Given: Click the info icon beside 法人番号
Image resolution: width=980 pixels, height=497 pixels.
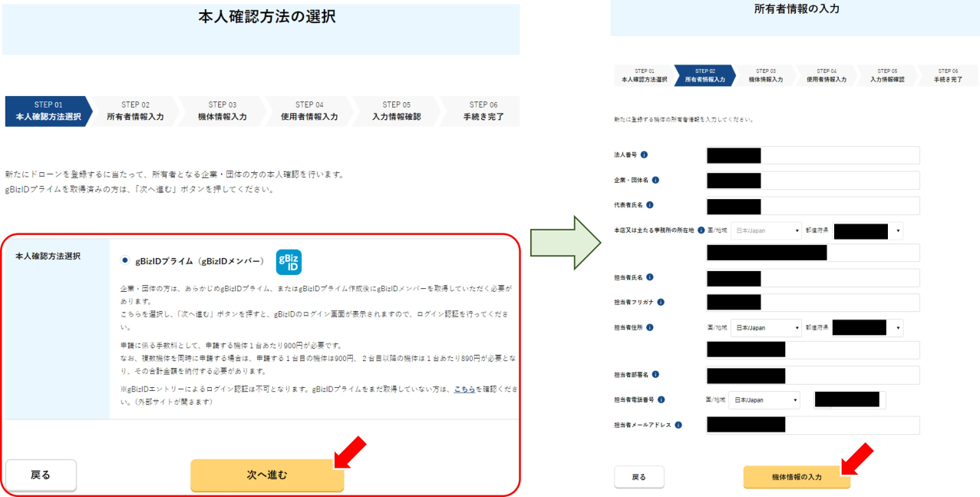Looking at the screenshot, I should pyautogui.click(x=643, y=155).
